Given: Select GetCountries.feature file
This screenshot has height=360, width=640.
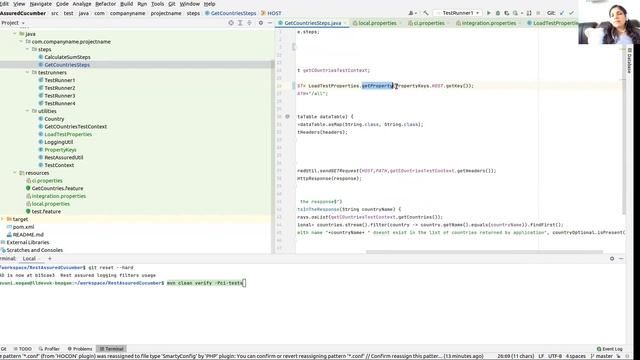Looking at the screenshot, I should click(57, 188).
